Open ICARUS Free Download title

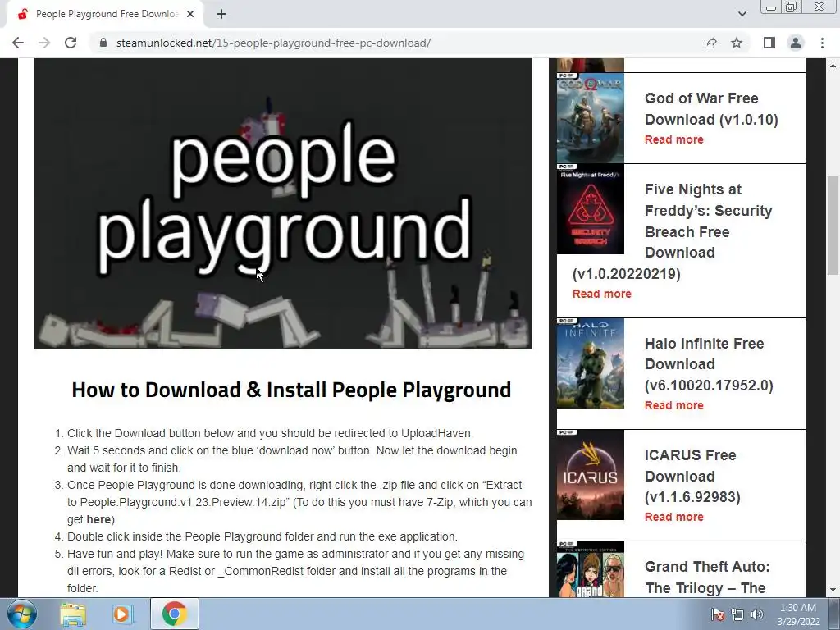tap(692, 476)
